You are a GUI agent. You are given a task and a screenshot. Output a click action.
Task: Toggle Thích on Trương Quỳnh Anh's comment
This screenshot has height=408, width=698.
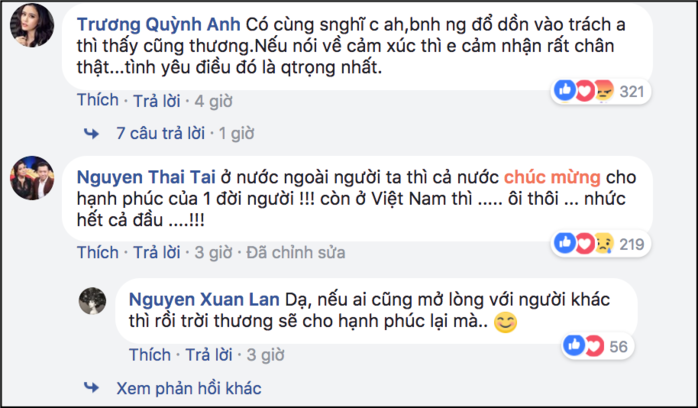coord(98,100)
